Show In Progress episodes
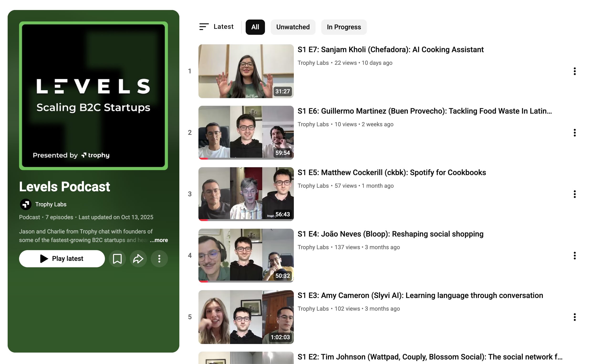 coord(343,27)
